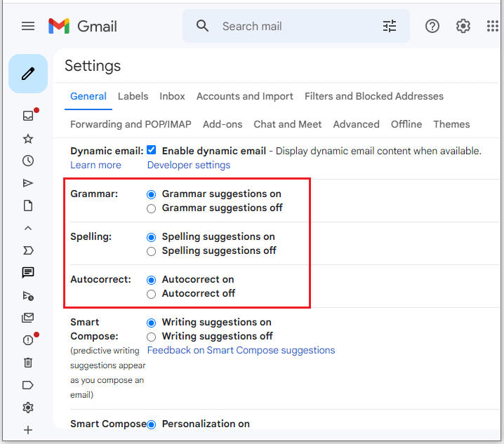Image resolution: width=504 pixels, height=444 pixels.
Task: Uncheck Enable dynamic email checkbox
Action: coord(151,150)
